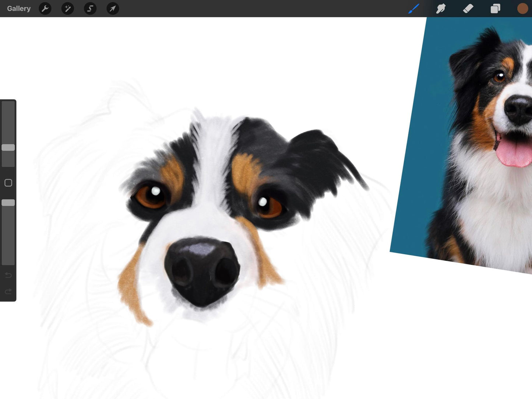Activate the Transform arrow tool

point(113,8)
